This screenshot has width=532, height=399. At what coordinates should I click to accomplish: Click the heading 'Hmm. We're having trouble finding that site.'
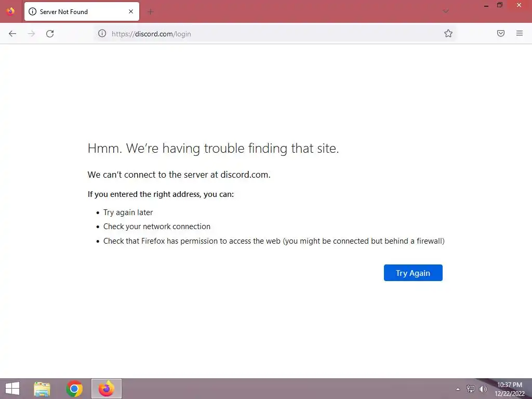213,148
